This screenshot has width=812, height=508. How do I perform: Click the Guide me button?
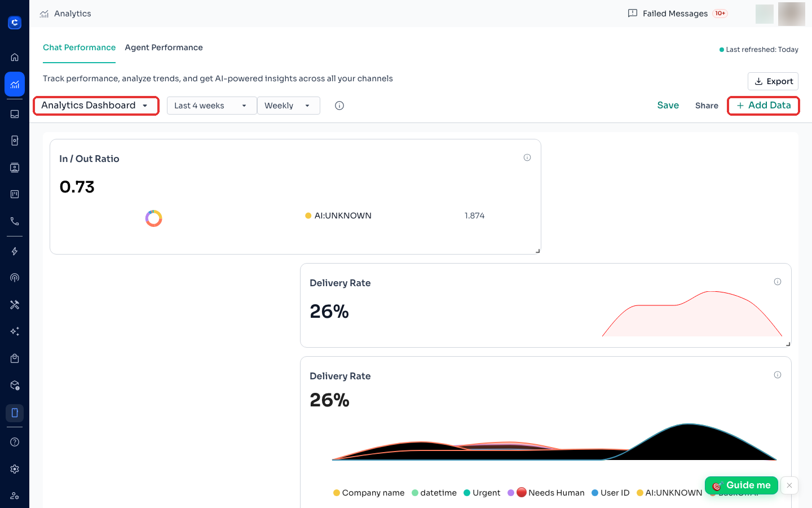742,485
